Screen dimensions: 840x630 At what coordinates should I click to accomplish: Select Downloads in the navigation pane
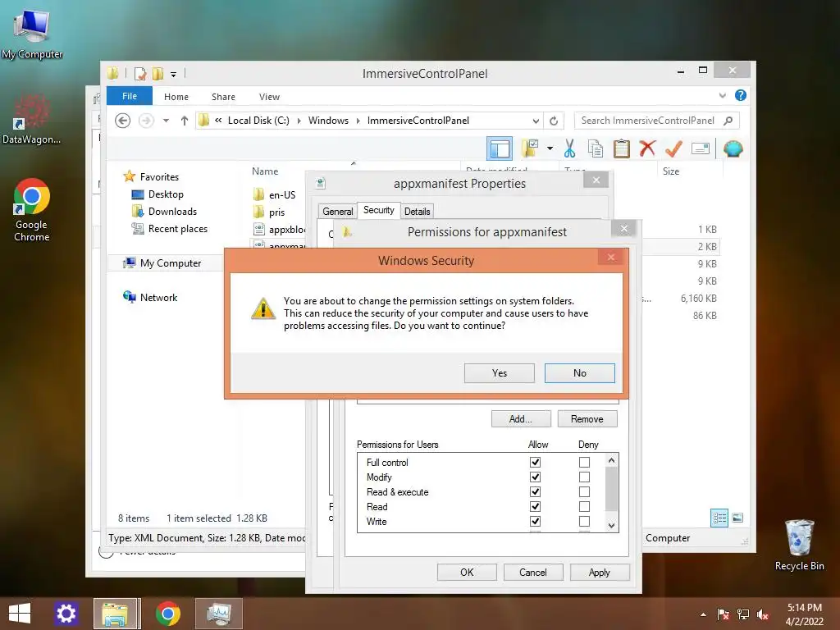pyautogui.click(x=172, y=212)
